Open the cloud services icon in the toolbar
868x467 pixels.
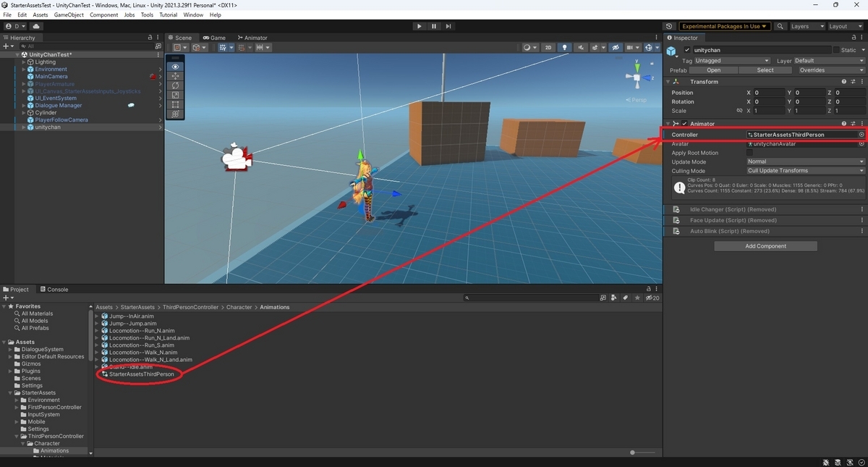tap(35, 26)
